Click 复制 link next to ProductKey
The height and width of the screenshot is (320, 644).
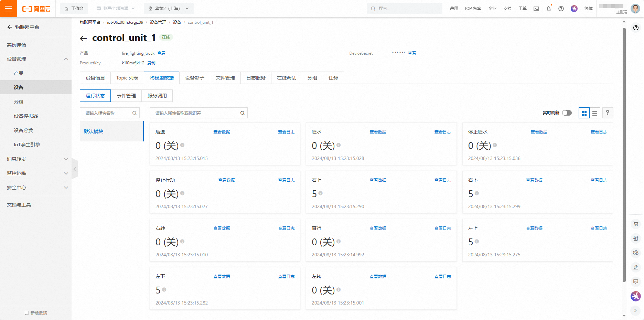coord(151,63)
